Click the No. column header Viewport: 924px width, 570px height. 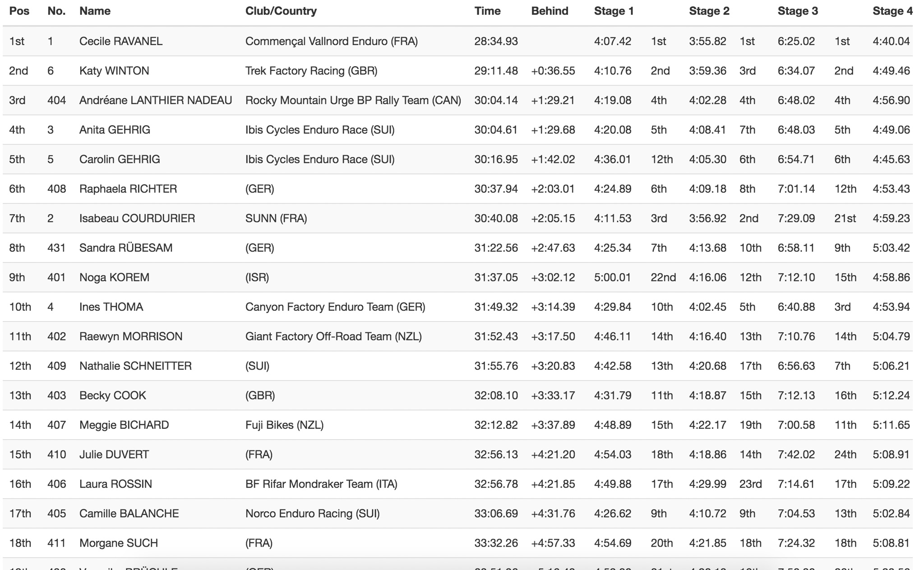pyautogui.click(x=56, y=11)
